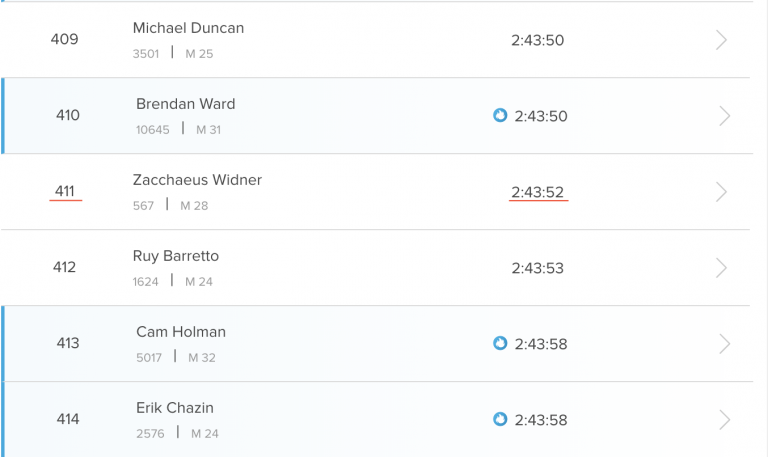Click the blue flame icon next to Erik Chazin's time
Viewport: 768px width, 457px height.
[x=500, y=420]
